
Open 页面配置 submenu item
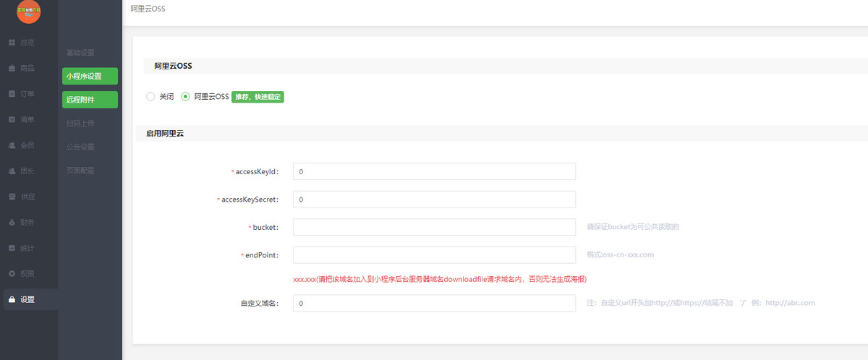coord(80,171)
